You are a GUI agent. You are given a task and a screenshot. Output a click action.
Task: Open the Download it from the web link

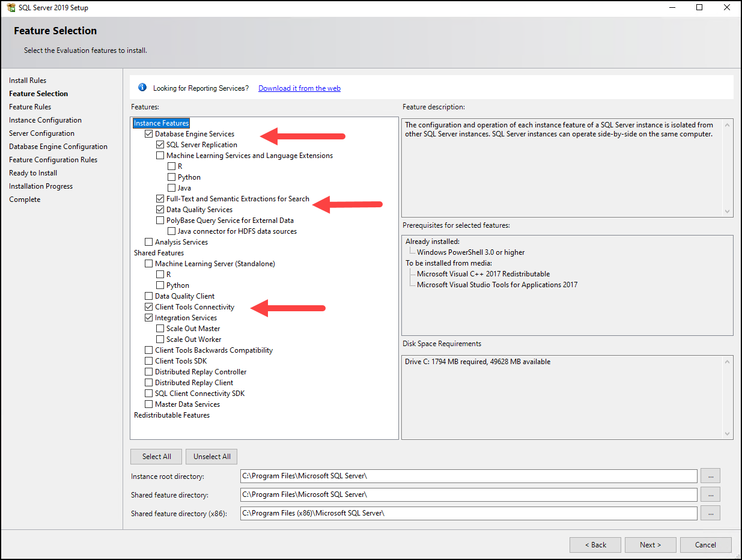(299, 88)
